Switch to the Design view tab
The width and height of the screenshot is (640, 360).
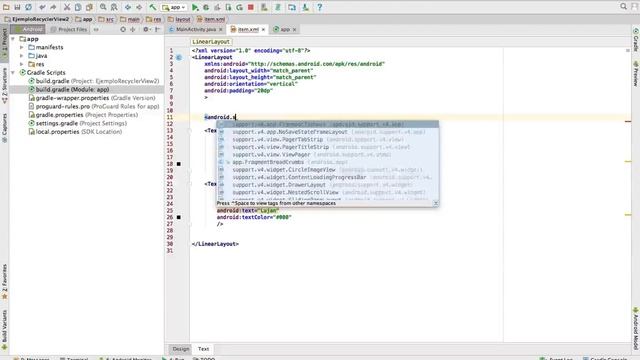180,349
